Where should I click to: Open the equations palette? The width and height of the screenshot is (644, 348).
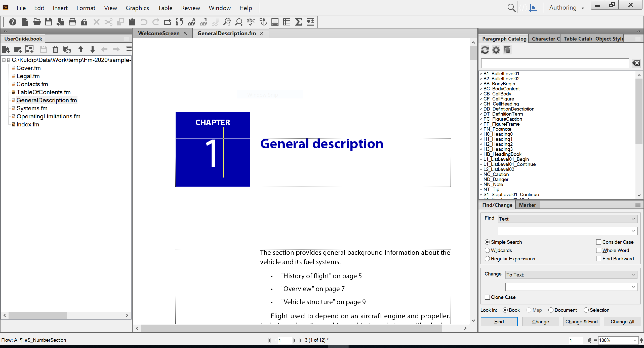[x=299, y=22]
